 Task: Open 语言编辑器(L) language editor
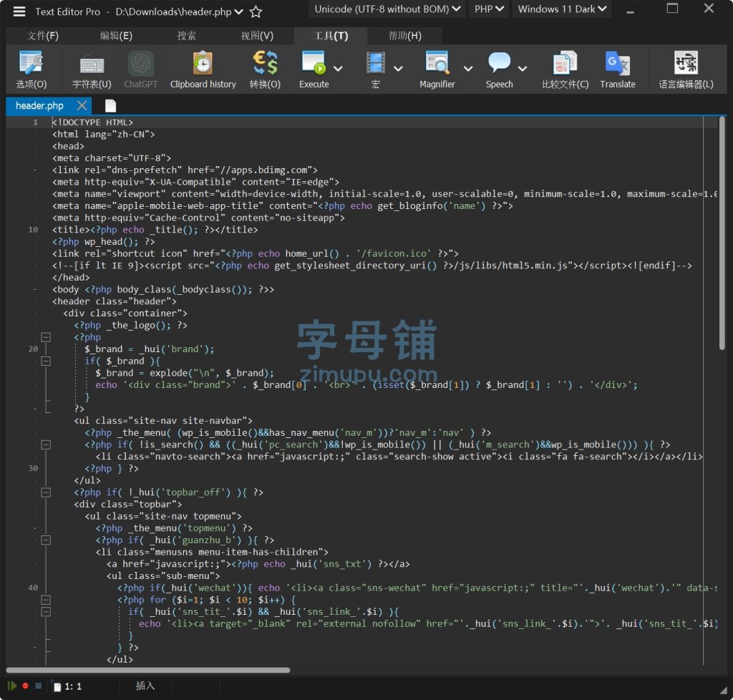686,69
